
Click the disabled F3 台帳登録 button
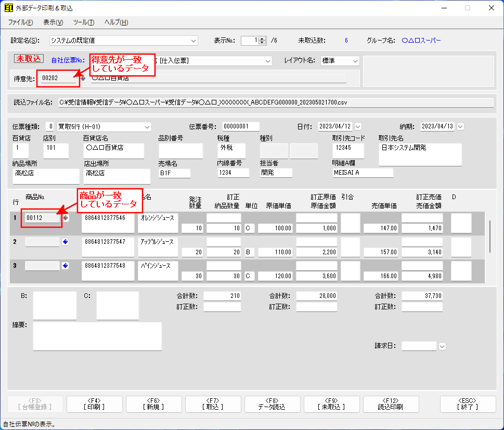click(x=35, y=404)
